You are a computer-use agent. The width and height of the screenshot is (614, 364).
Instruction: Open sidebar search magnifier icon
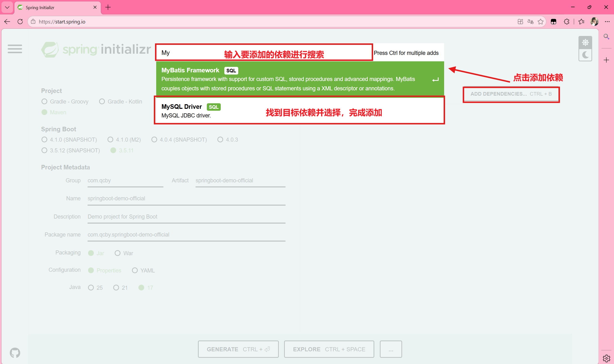(606, 37)
